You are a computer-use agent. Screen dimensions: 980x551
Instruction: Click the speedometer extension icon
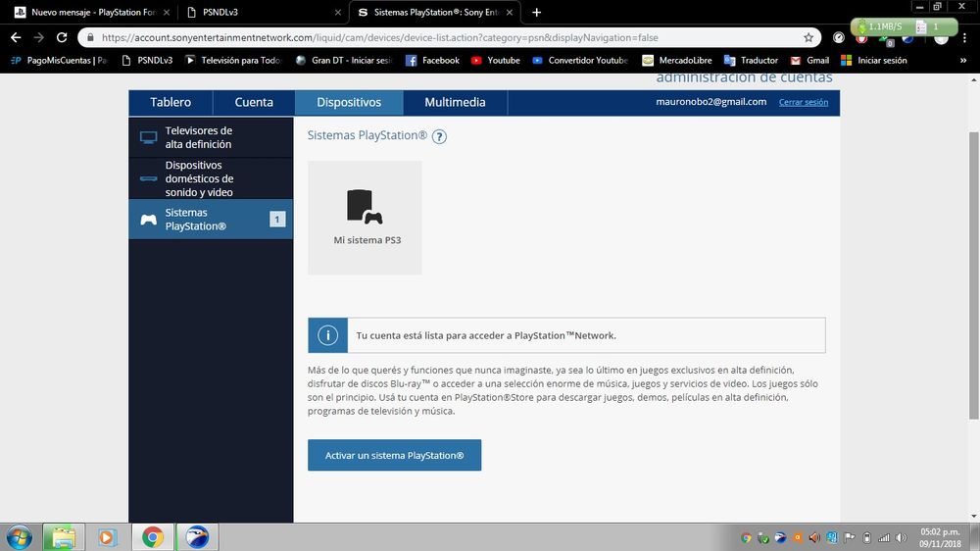[x=839, y=37]
